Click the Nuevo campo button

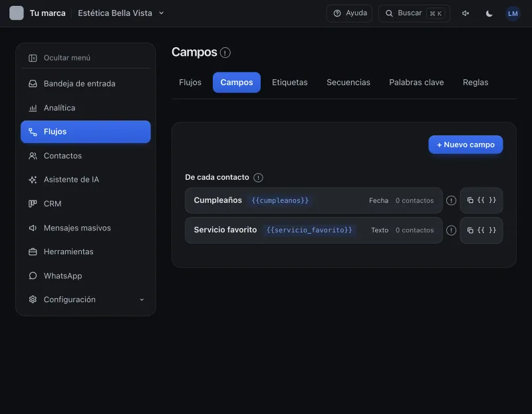pos(465,144)
